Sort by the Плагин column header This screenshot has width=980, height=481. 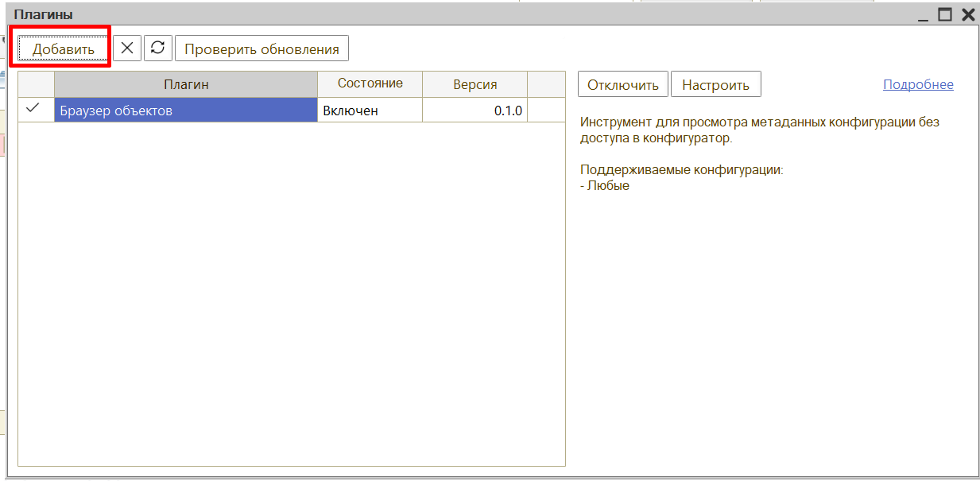point(186,84)
